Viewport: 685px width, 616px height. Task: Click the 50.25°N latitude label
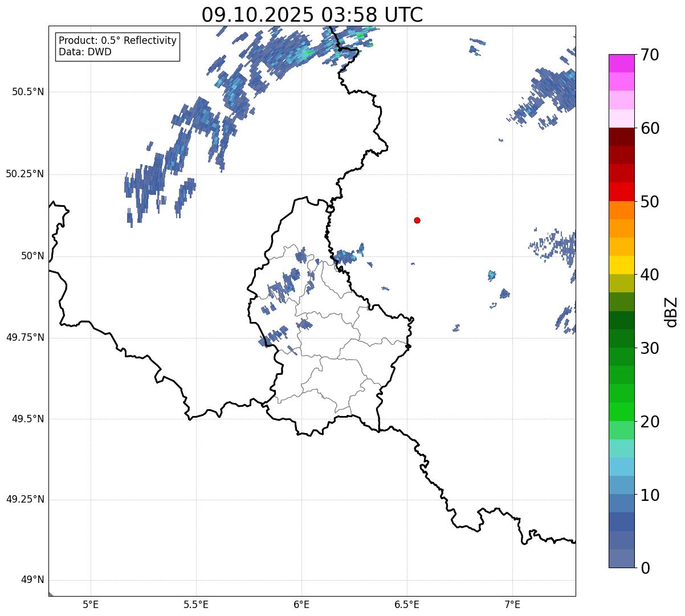tap(25, 174)
